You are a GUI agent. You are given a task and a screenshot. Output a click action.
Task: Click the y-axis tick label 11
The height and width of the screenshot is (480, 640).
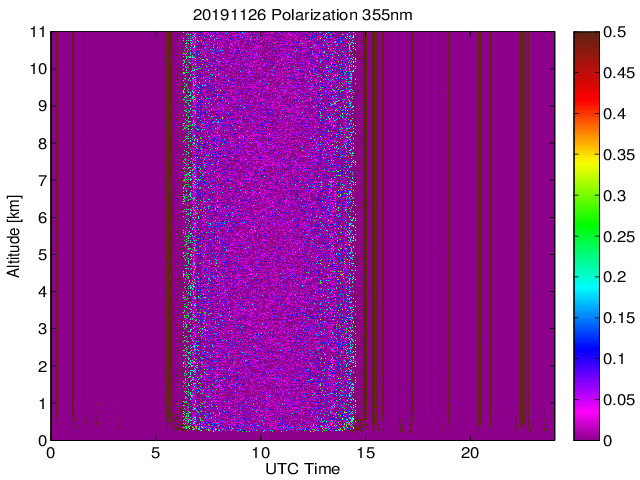(x=38, y=32)
